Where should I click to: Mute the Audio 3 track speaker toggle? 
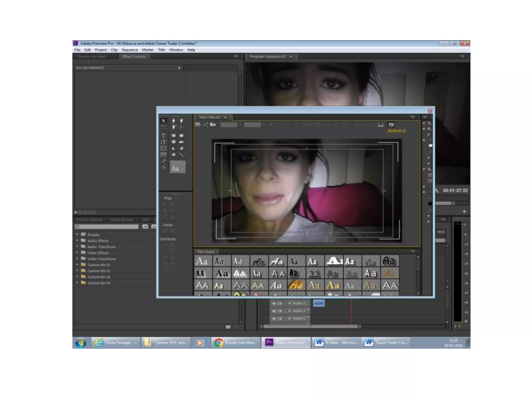[274, 303]
